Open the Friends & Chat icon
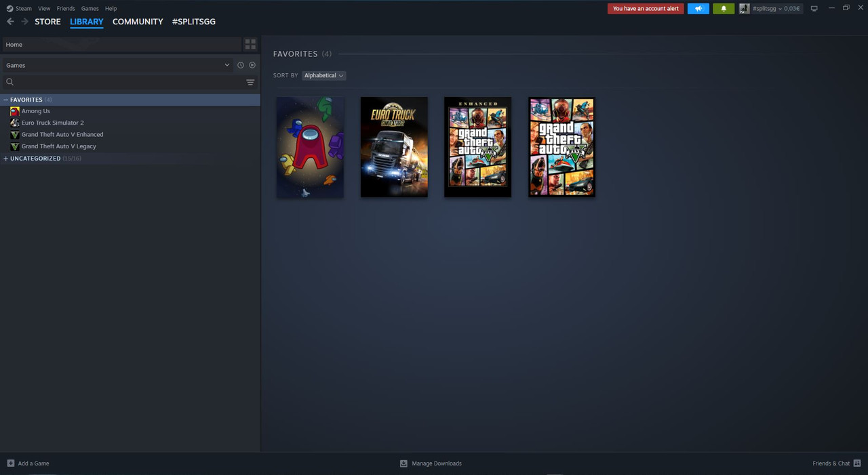This screenshot has width=868, height=475. click(x=857, y=463)
